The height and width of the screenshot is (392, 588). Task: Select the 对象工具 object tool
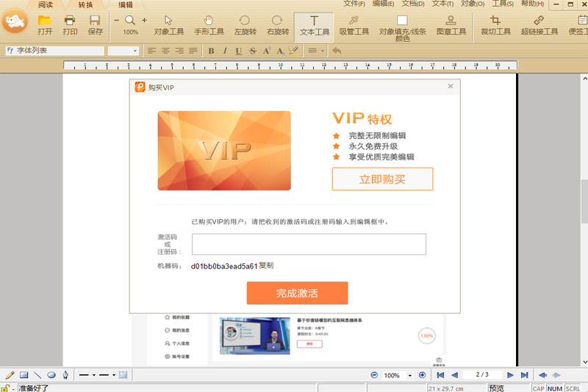(x=168, y=25)
